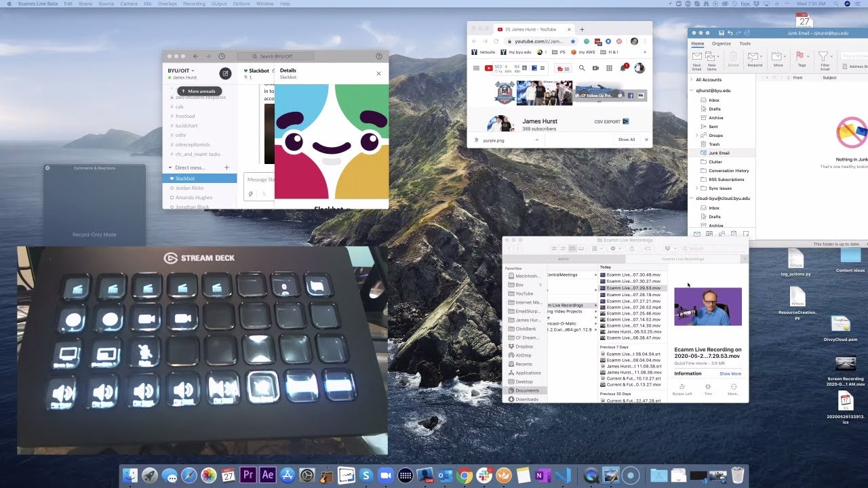Image resolution: width=868 pixels, height=488 pixels.
Task: Open the YouTube apps grid icon
Action: (608, 68)
